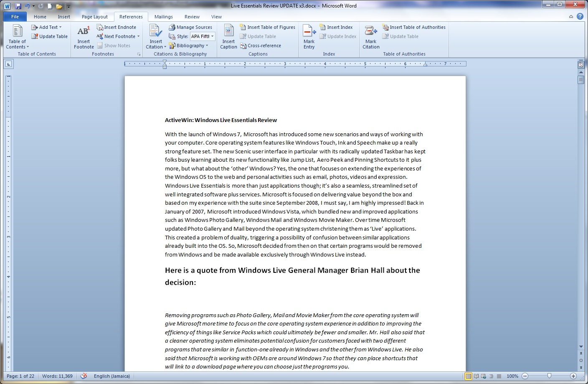Click Insert Table of Figures
This screenshot has width=588, height=384.
pyautogui.click(x=268, y=27)
